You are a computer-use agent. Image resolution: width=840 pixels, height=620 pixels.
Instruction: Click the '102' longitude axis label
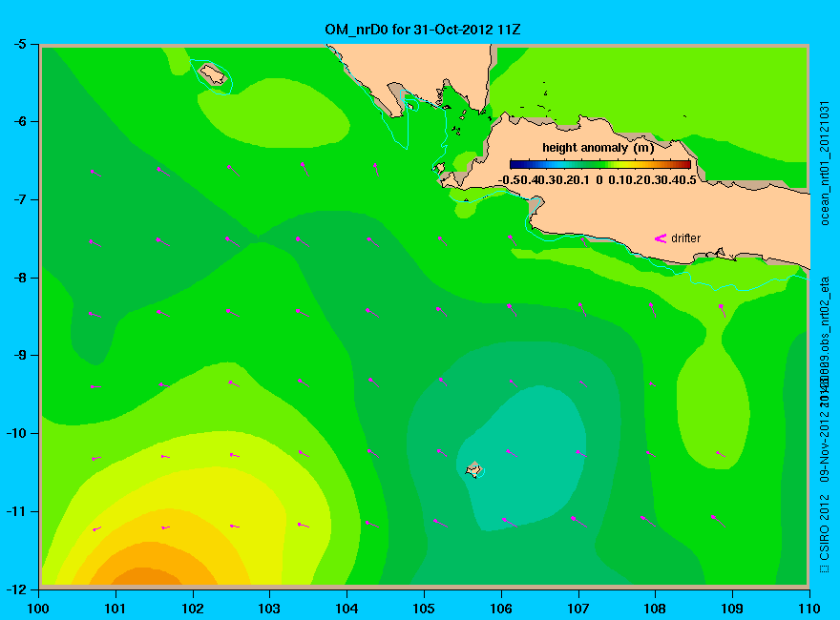click(x=192, y=609)
